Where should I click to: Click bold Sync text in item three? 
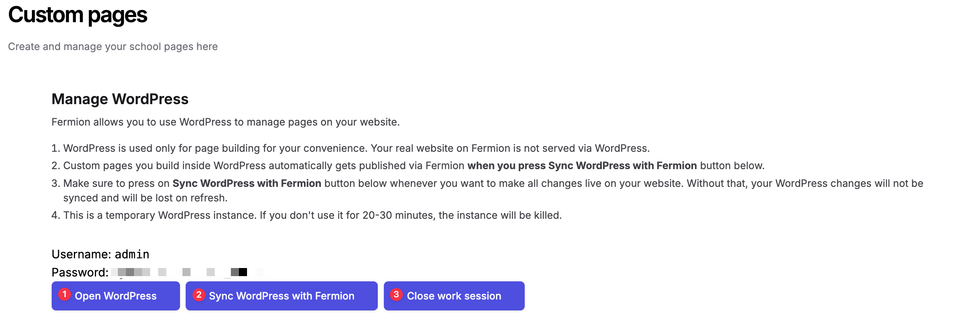[247, 183]
